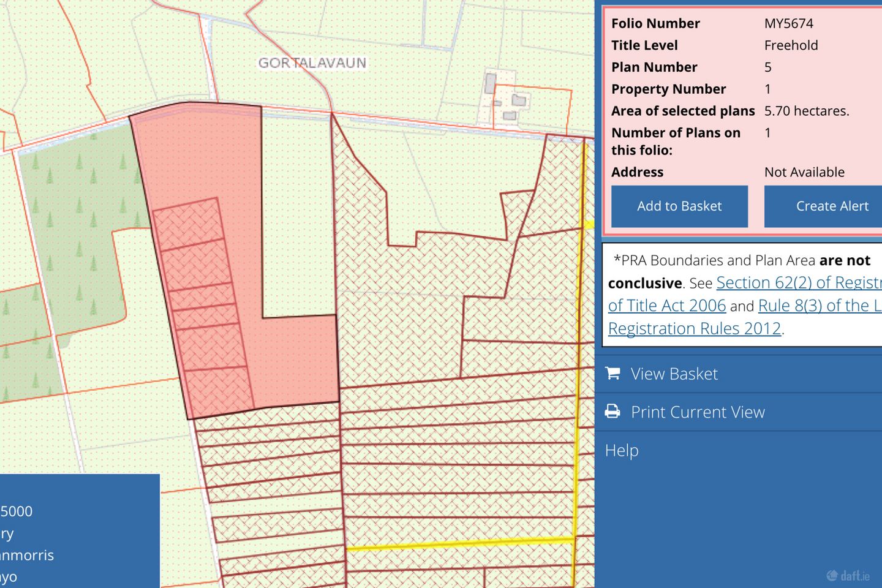Image resolution: width=882 pixels, height=588 pixels.
Task: Click the GORTALAVAUN townland label
Action: [x=312, y=63]
